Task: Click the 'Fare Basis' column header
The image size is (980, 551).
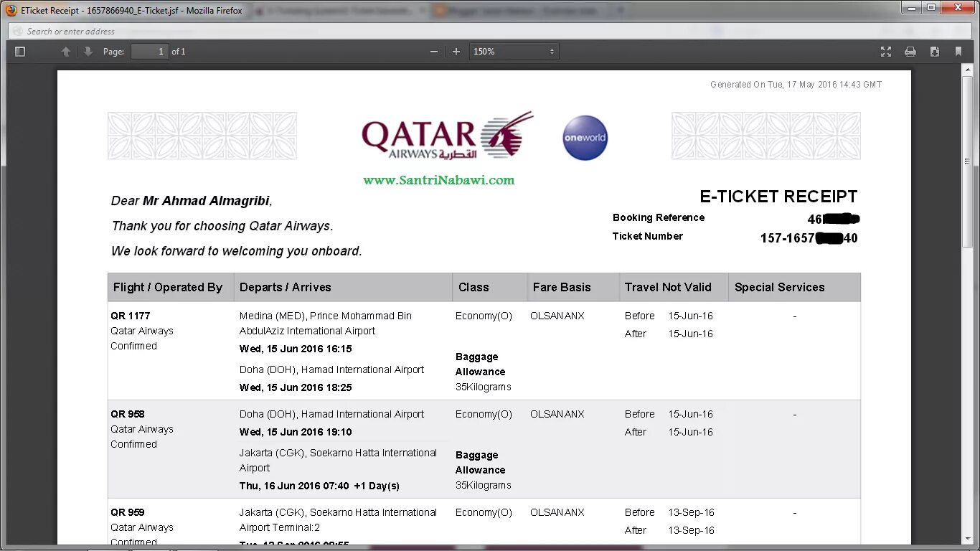Action: [x=562, y=287]
